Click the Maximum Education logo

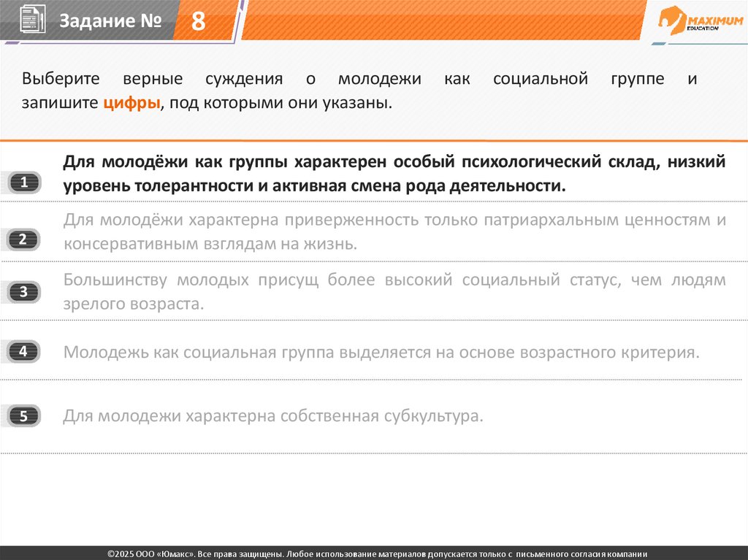coord(700,21)
